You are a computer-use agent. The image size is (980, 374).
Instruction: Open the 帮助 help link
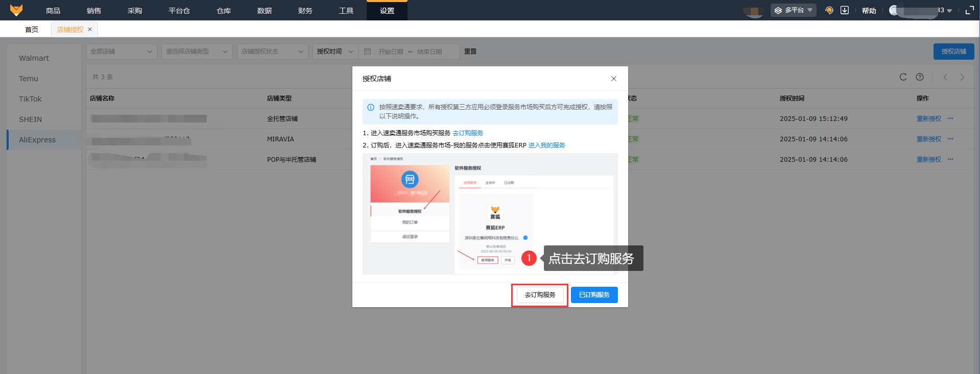pos(869,11)
